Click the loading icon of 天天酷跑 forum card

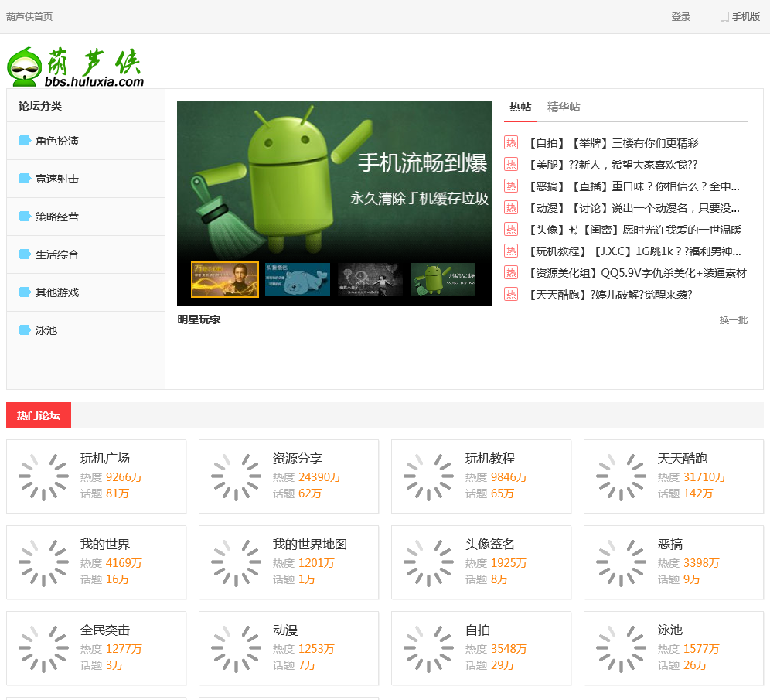[622, 476]
